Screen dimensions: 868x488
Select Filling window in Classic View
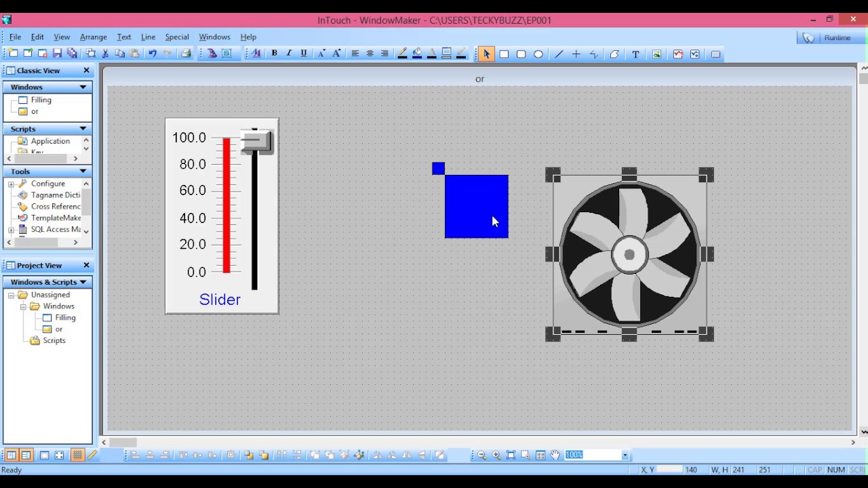[x=41, y=100]
